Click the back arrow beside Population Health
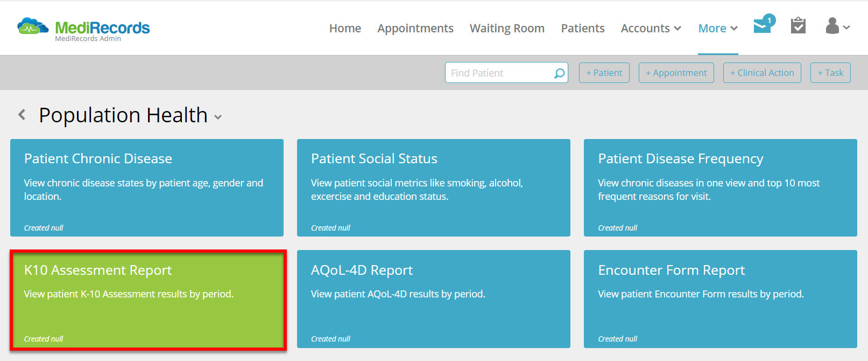This screenshot has height=361, width=868. coord(22,115)
